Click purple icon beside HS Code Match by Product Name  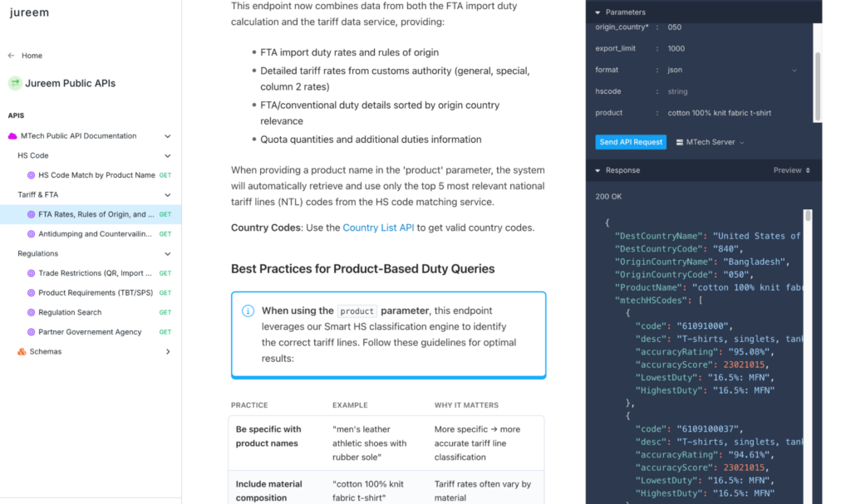[31, 175]
